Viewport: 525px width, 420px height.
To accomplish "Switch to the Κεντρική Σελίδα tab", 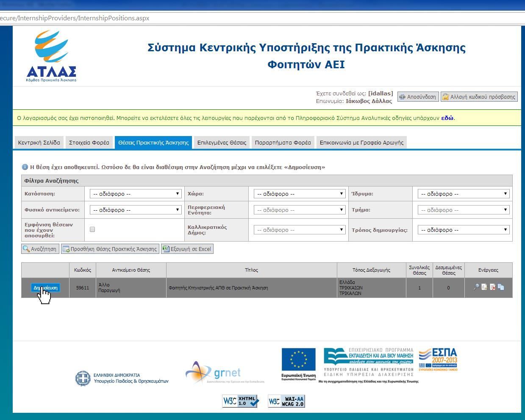I will click(39, 142).
